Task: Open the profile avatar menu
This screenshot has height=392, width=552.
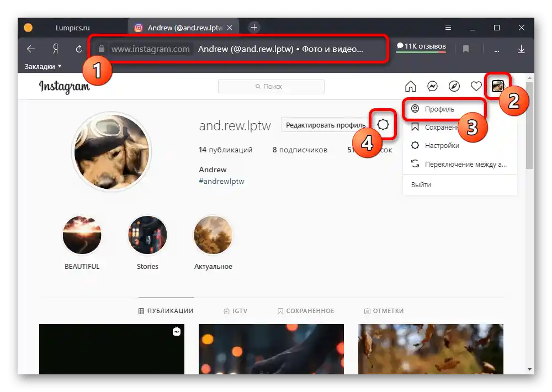Action: point(498,86)
